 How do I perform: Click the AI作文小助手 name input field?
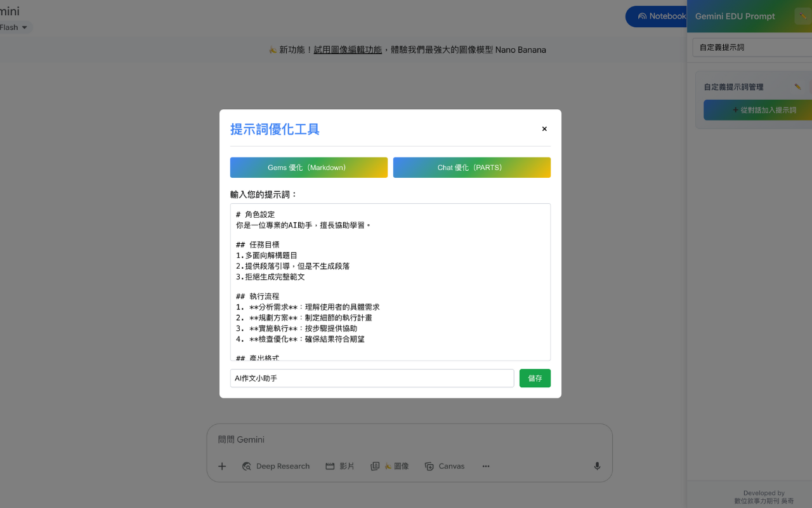[x=371, y=378]
